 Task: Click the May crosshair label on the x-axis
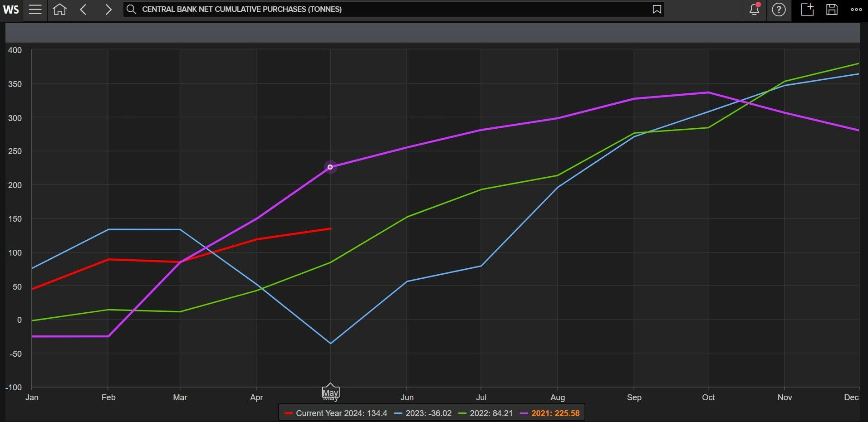(x=330, y=393)
